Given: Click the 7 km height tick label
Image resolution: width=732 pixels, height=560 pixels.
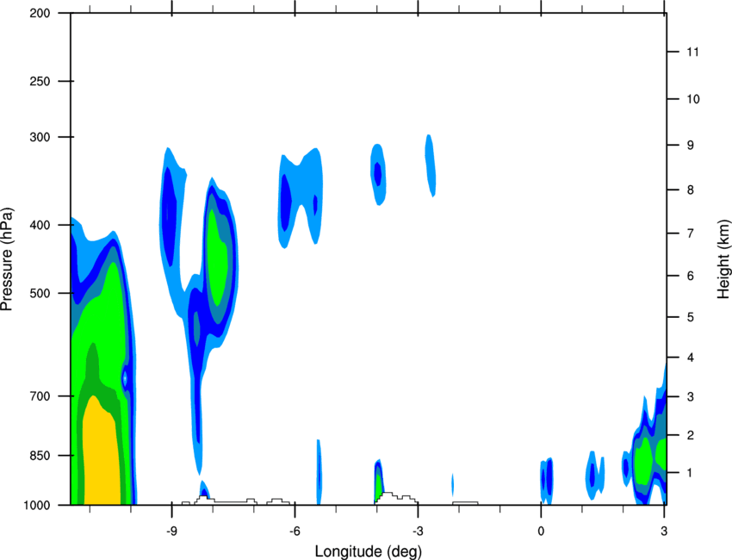Looking at the screenshot, I should coord(690,233).
